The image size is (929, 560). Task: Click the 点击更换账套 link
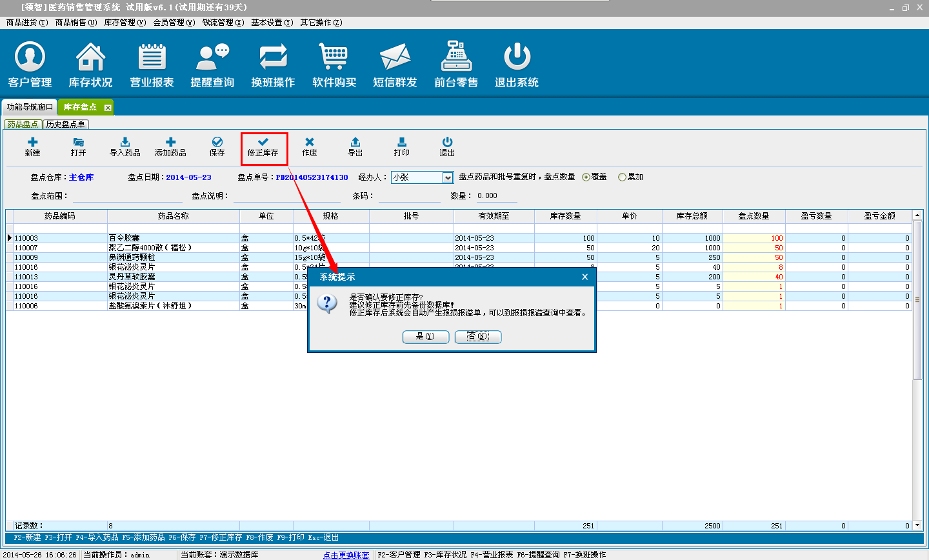(x=346, y=555)
